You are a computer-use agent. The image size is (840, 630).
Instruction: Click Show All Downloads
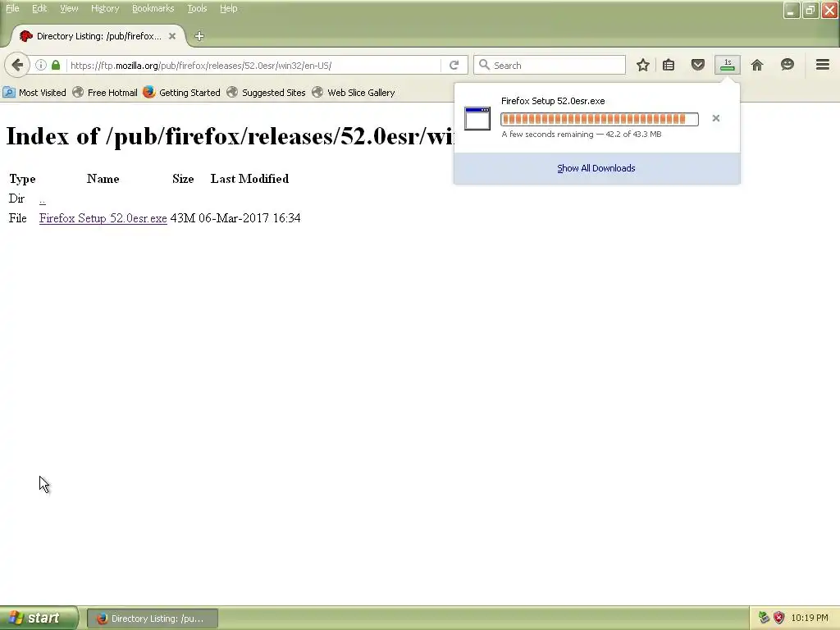coord(596,168)
